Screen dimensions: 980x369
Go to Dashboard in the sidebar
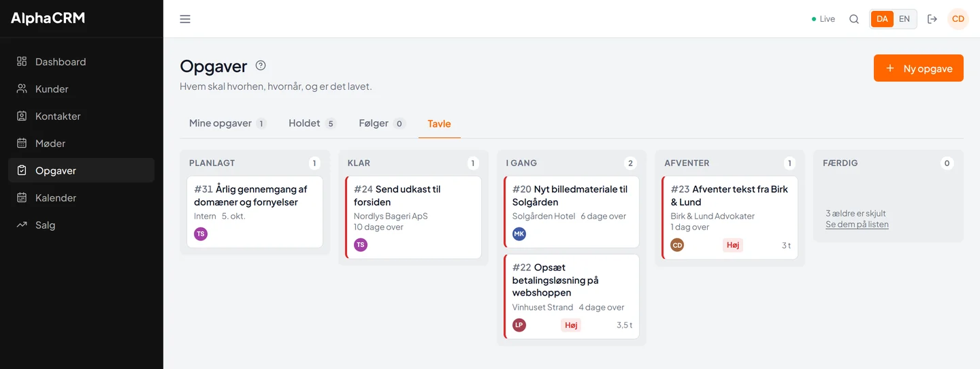pos(81,61)
